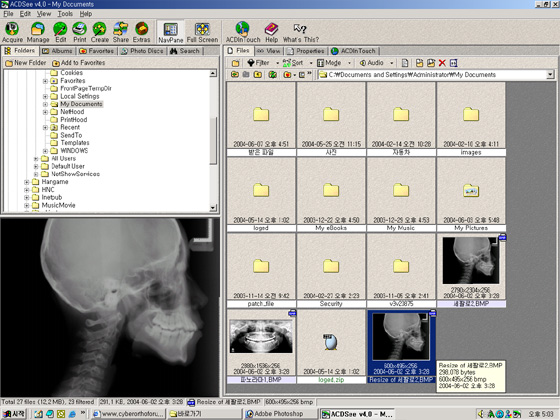Select the My Pictures folder thumbnail
Image resolution: width=560 pixels, height=420 pixels.
coord(471,195)
